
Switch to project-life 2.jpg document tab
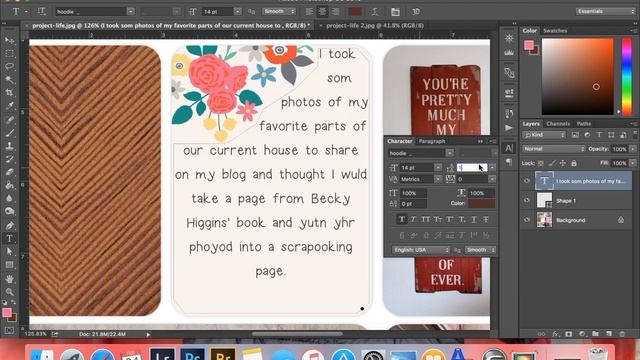pos(375,25)
